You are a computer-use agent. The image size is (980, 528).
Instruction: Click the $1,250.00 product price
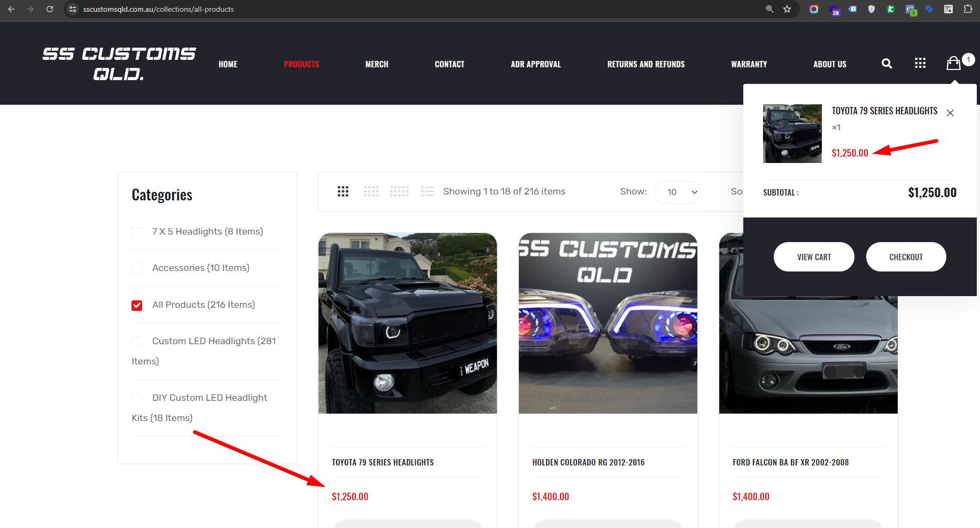(350, 496)
